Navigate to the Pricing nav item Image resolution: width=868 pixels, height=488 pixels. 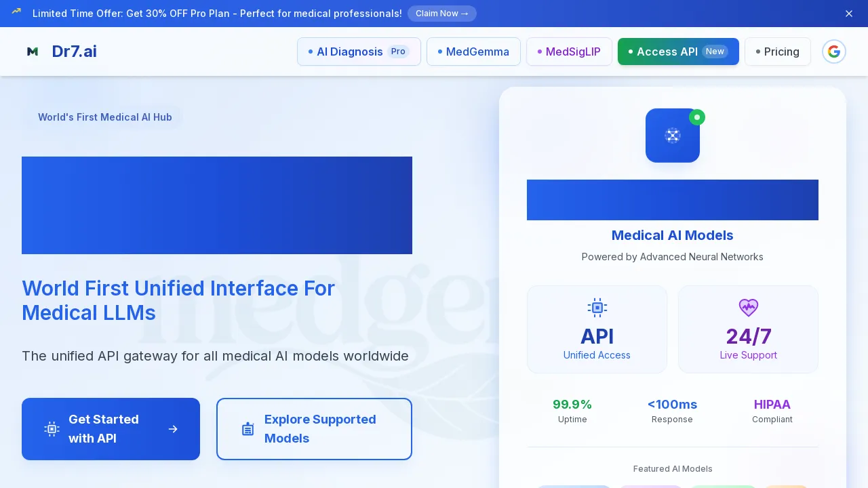tap(778, 52)
